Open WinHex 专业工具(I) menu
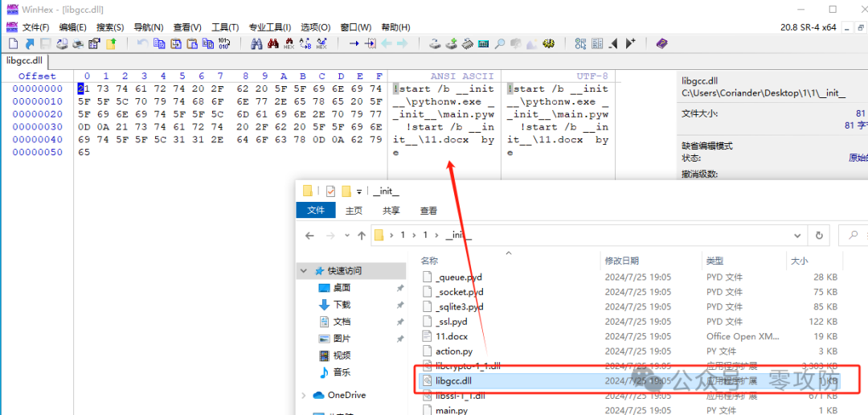Screen dimensions: 868x415 269,27
